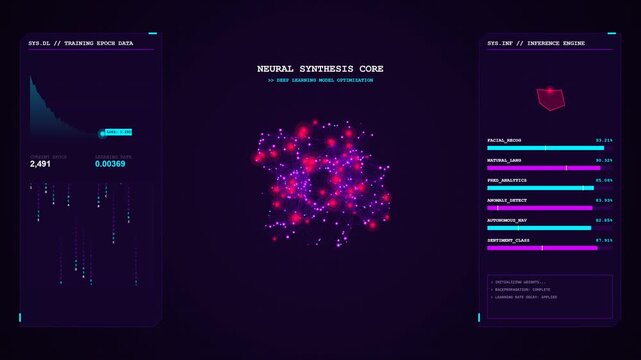Click the radar polygon chart in Inference Engine

(551, 99)
